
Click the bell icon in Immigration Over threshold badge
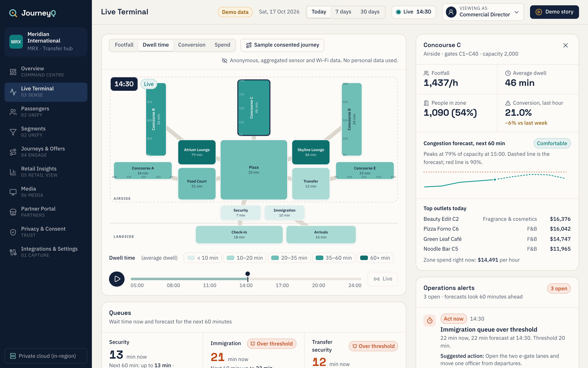(253, 343)
